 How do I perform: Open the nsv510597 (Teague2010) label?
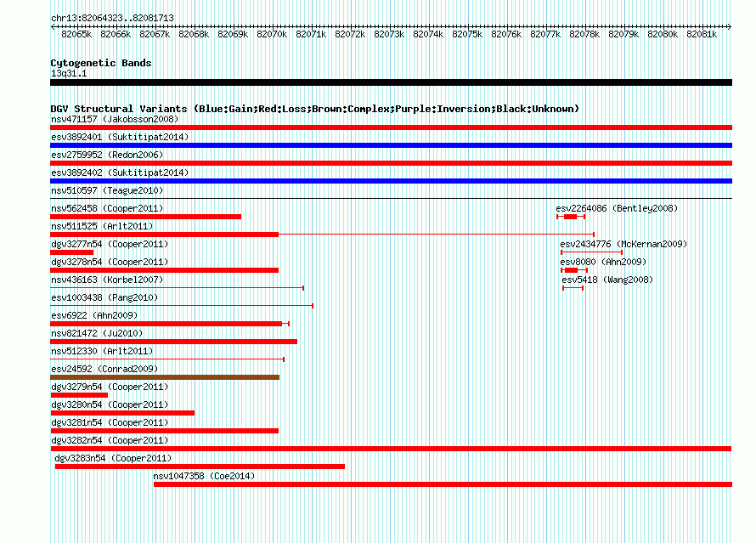point(107,190)
